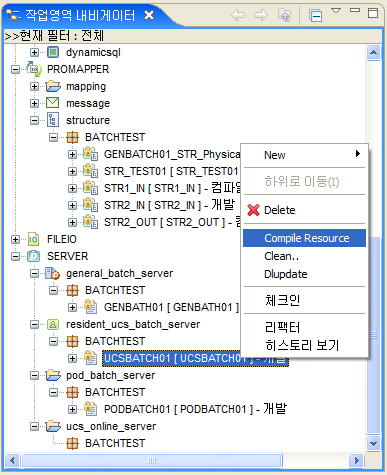387x475 pixels.
Task: Select the PODBATCH01 [ PODBATCH01 ] - 개발 row
Action: 195,409
